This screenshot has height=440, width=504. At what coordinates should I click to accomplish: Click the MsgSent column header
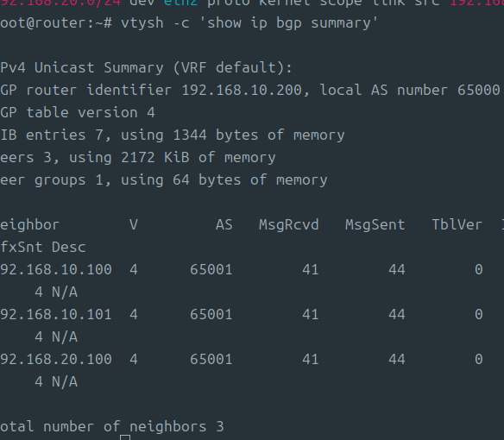(x=375, y=224)
